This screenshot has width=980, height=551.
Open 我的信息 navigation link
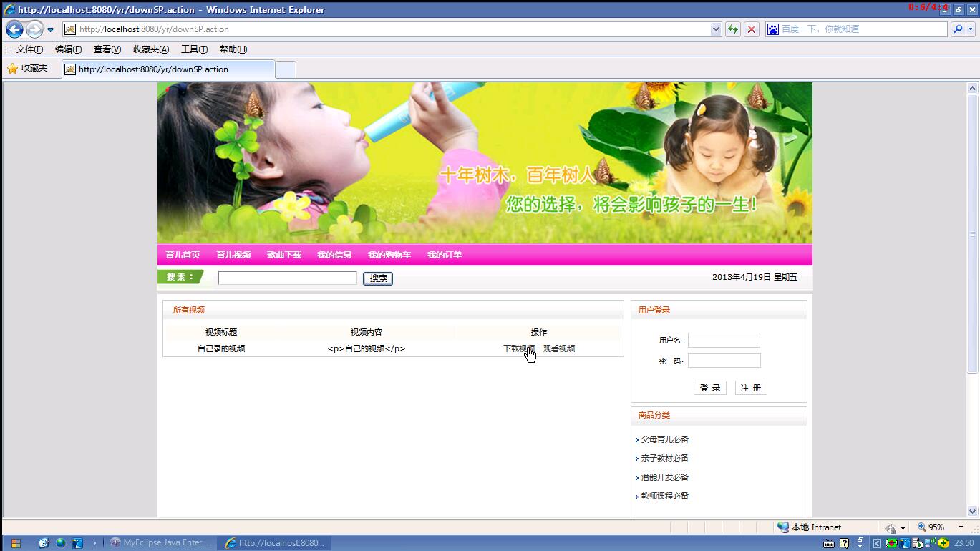click(334, 255)
